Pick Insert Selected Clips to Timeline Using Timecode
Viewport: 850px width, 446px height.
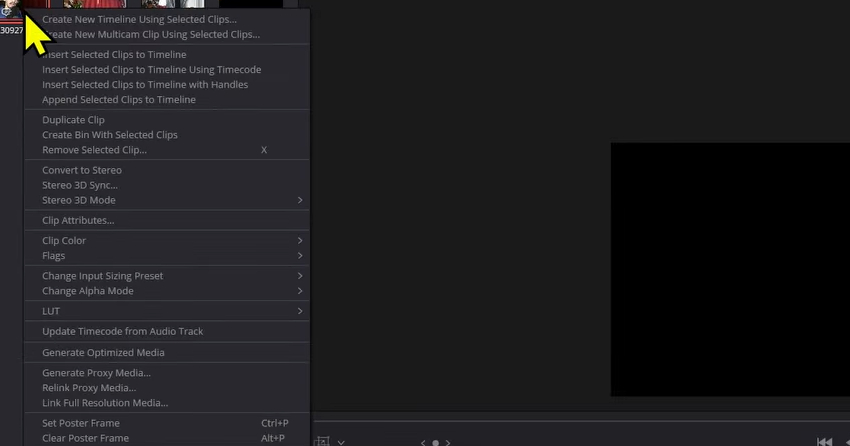pos(152,70)
